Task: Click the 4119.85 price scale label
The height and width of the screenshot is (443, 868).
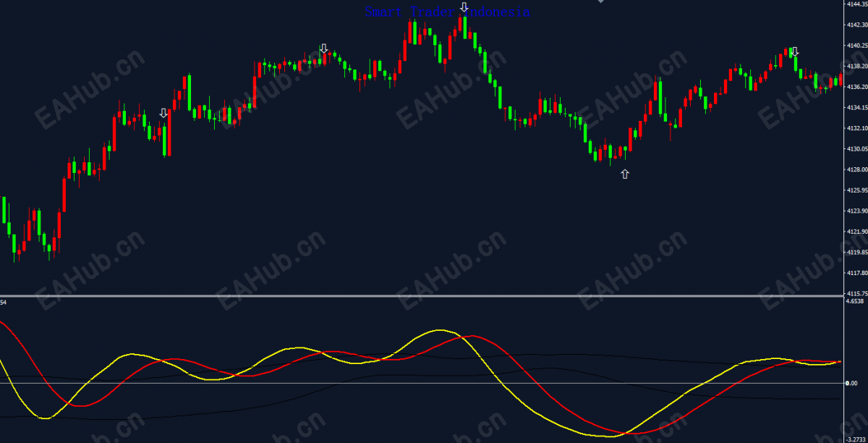Action: (856, 253)
